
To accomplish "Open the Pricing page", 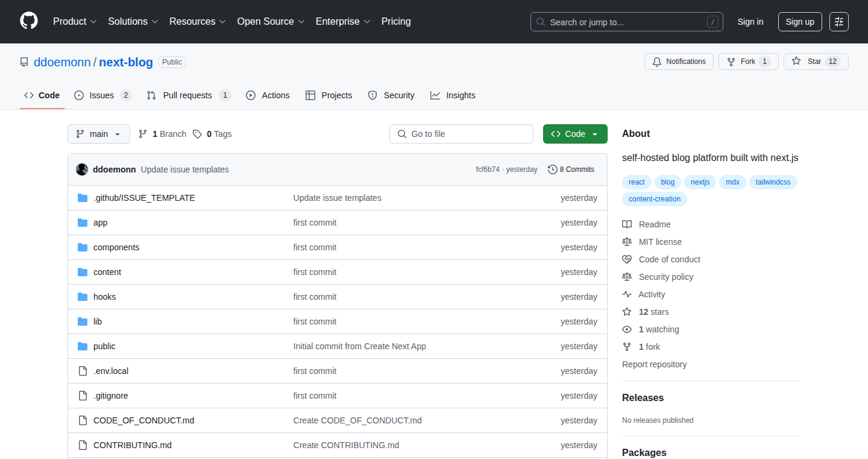I will [396, 22].
